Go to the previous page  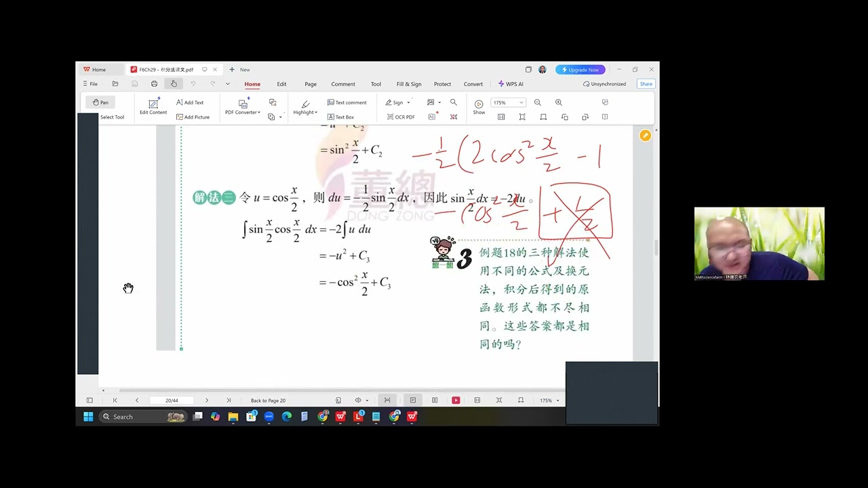137,401
